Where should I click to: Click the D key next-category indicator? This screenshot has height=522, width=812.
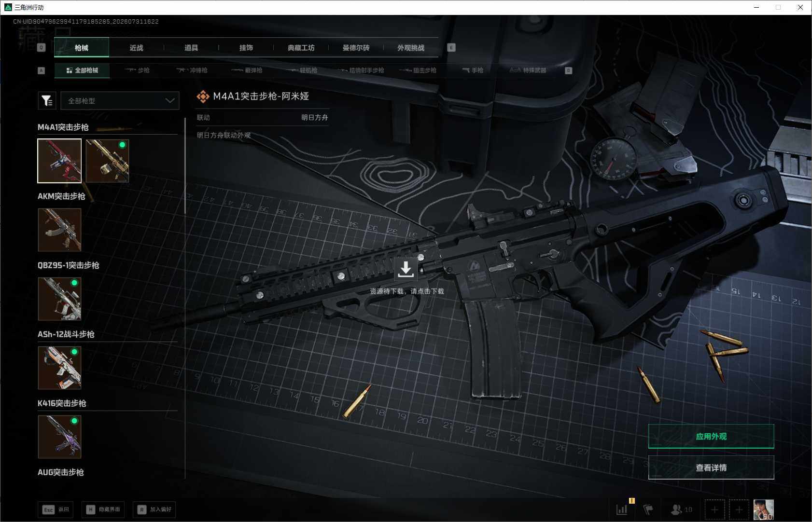tap(569, 70)
